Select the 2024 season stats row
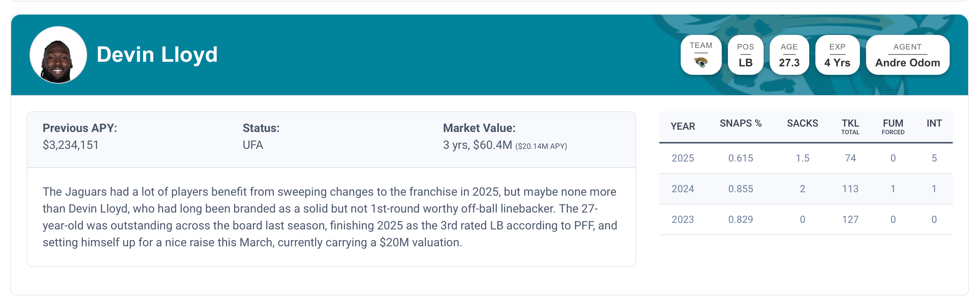The width and height of the screenshot is (980, 300). (x=805, y=189)
